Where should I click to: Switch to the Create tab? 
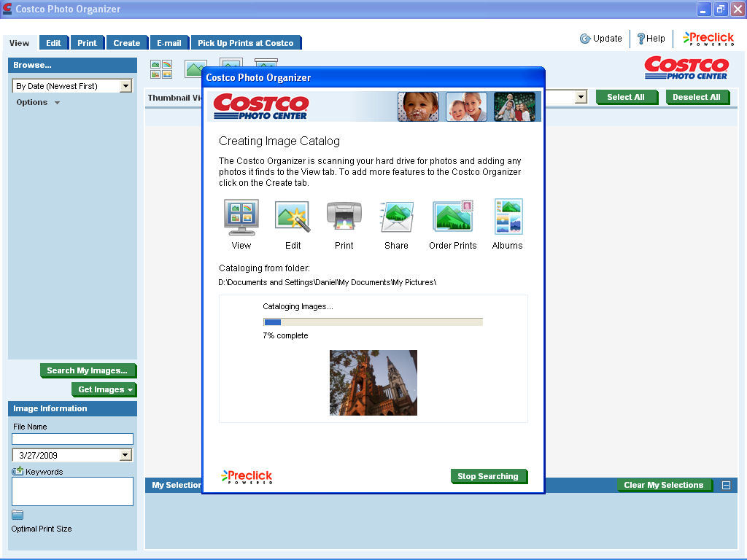click(127, 42)
